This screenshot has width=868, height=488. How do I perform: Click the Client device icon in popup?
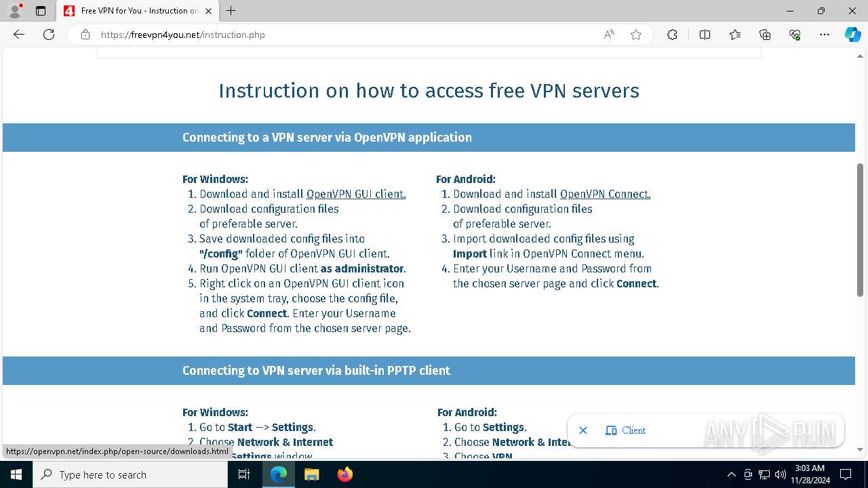pos(611,430)
